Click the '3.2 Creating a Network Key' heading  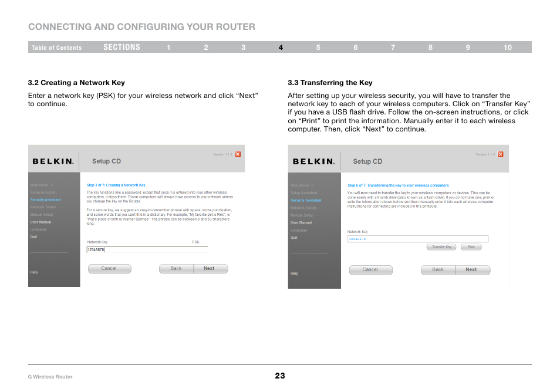pyautogui.click(x=76, y=83)
